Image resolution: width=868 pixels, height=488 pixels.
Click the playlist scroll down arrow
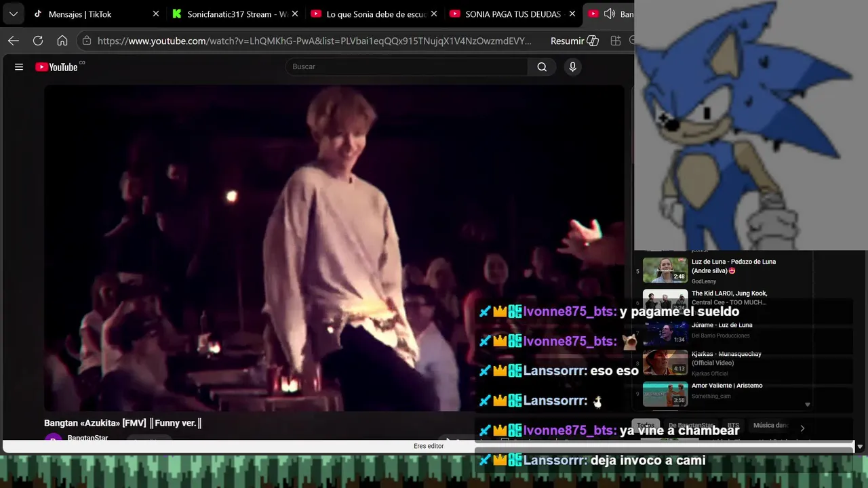tap(807, 405)
